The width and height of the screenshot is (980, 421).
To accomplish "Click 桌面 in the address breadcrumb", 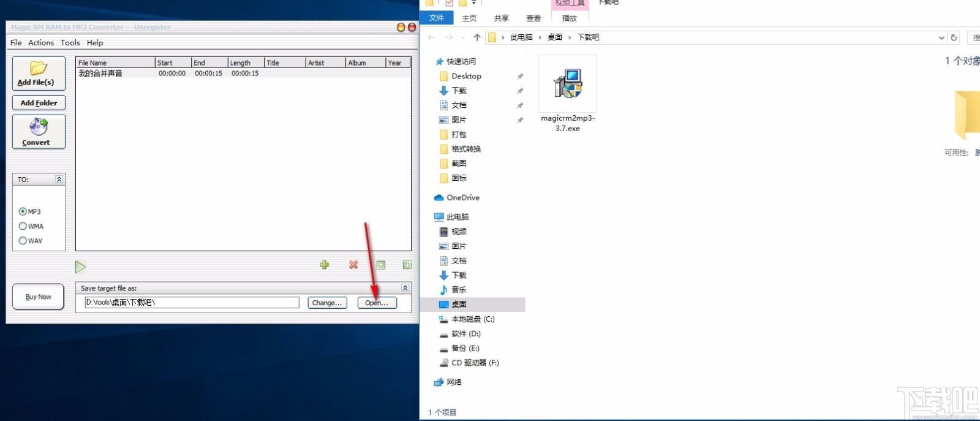I will coord(555,37).
